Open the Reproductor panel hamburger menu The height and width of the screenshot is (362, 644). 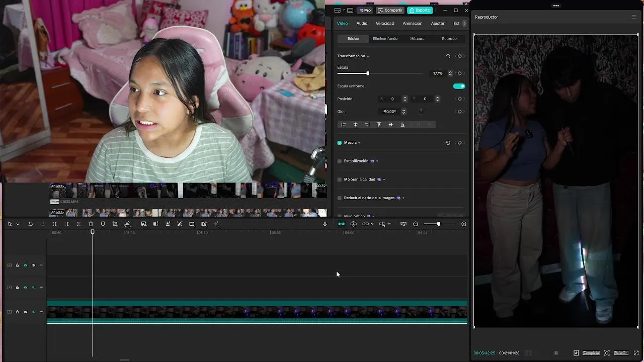pyautogui.click(x=633, y=17)
